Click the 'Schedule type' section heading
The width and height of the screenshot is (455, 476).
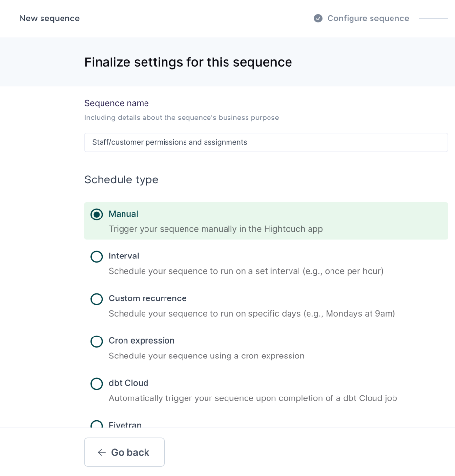(121, 179)
